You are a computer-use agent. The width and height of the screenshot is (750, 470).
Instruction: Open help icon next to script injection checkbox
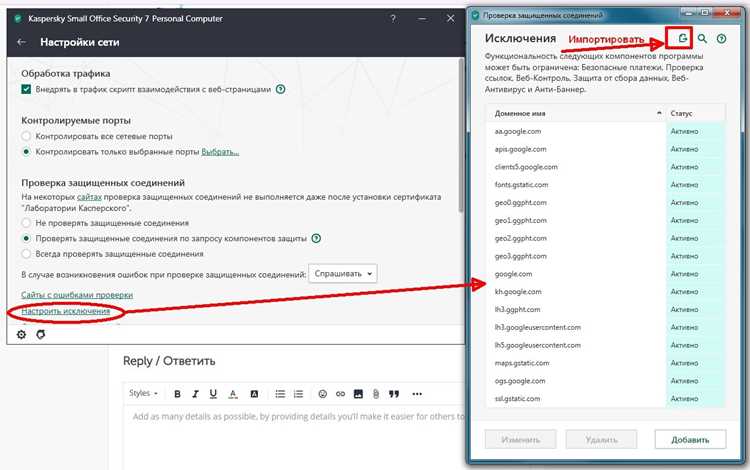(x=281, y=89)
